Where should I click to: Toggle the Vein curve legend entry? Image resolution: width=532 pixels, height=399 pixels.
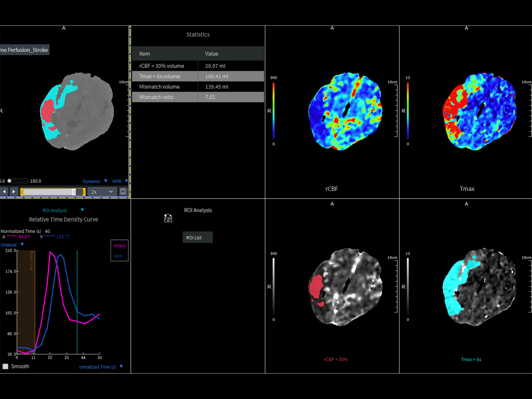[118, 256]
